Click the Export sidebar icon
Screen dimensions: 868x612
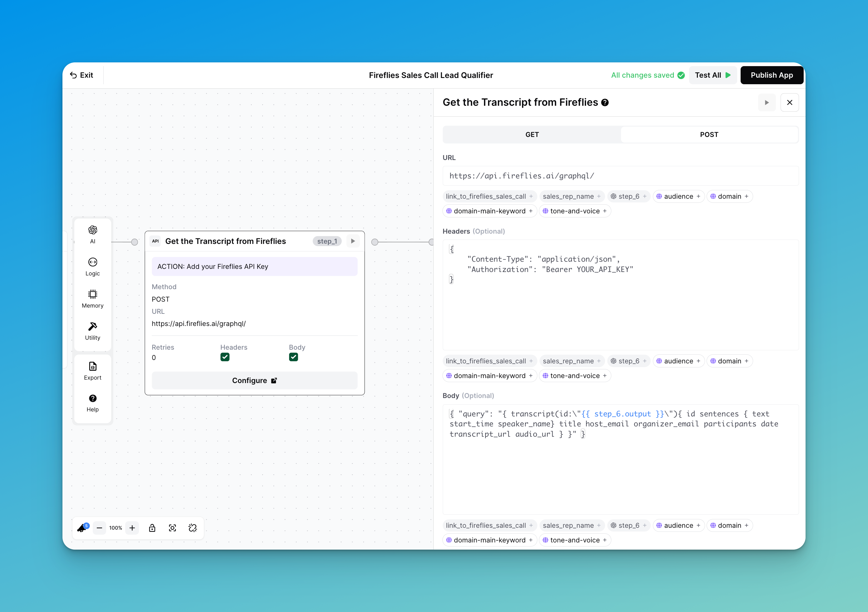(x=93, y=371)
